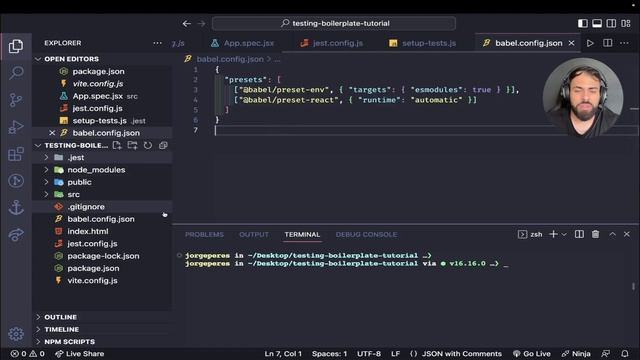Open package-lock.json in file tree
The height and width of the screenshot is (360, 640).
pyautogui.click(x=102, y=256)
